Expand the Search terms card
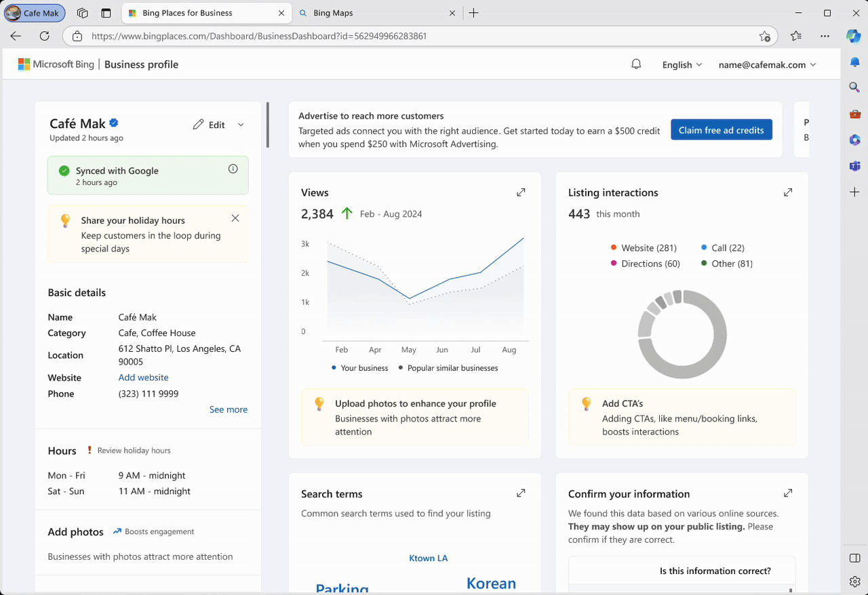This screenshot has height=595, width=868. click(x=520, y=493)
